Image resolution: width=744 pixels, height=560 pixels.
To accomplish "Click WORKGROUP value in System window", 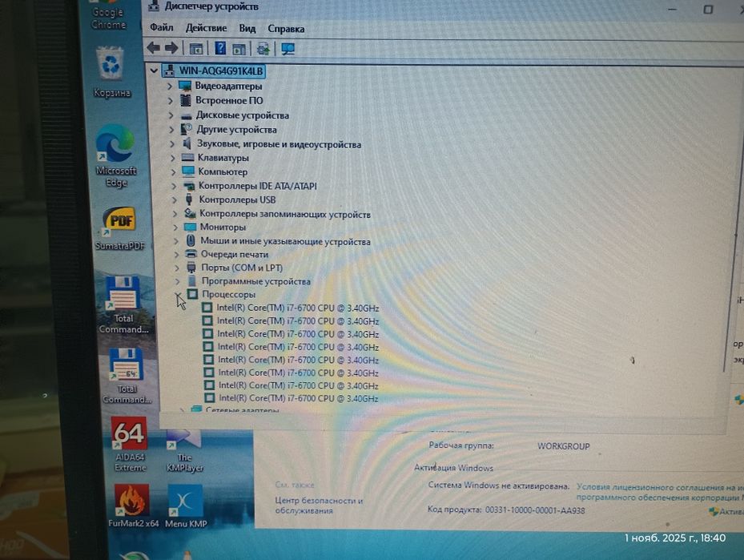I will click(564, 446).
